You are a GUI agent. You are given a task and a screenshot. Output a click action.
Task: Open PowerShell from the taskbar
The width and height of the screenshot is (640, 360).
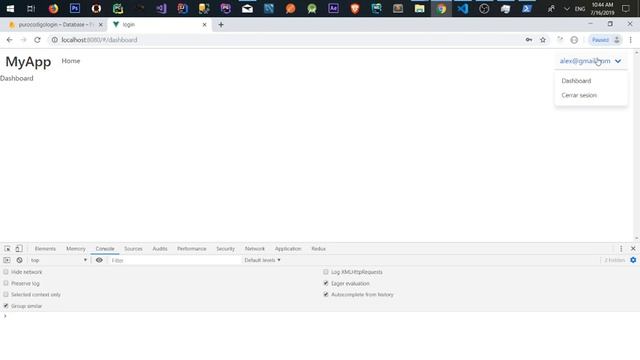[527, 9]
